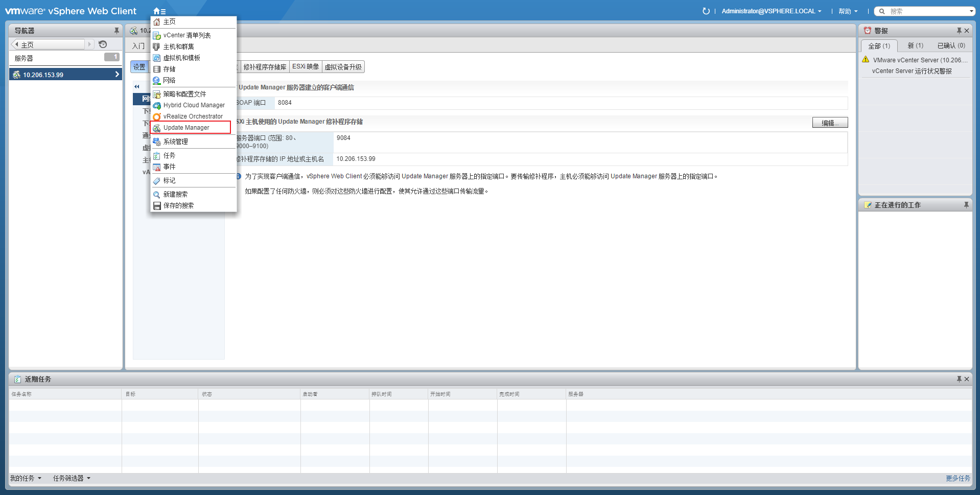
Task: Open 更多任务 at the bottom right
Action: coord(958,478)
